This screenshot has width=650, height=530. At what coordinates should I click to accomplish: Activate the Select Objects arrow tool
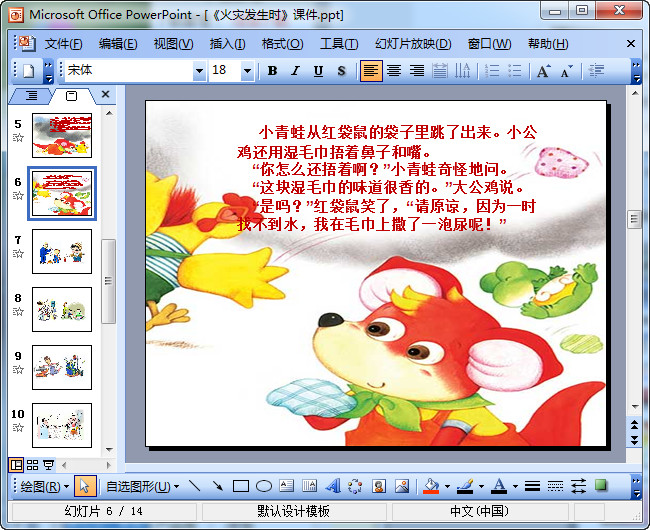[x=85, y=486]
